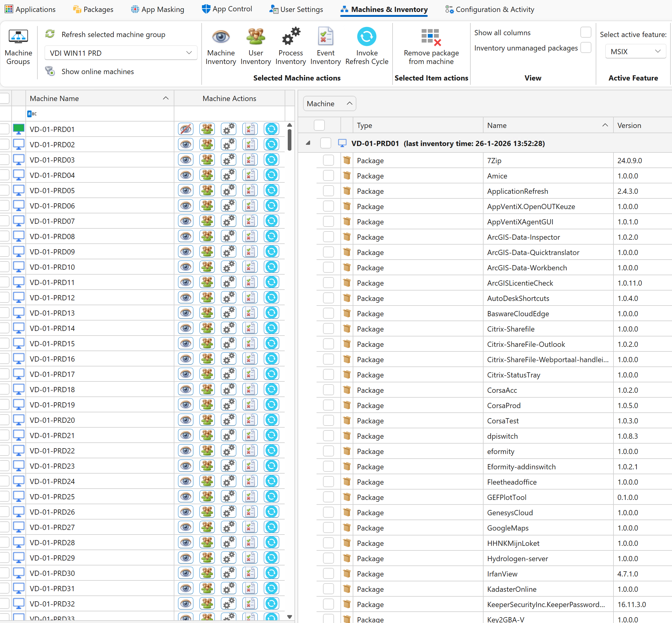Run Process Inventory gears icon in ribbon

click(290, 36)
